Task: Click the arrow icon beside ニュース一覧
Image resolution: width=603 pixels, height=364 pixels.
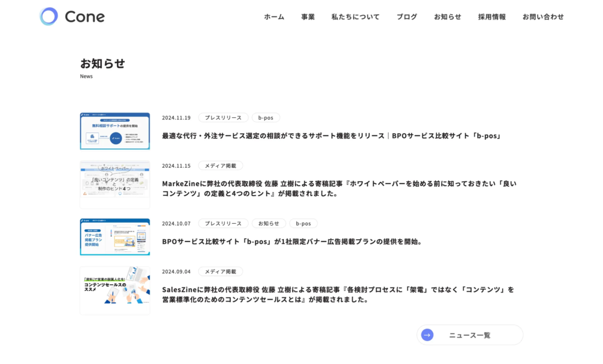Action: pyautogui.click(x=427, y=335)
